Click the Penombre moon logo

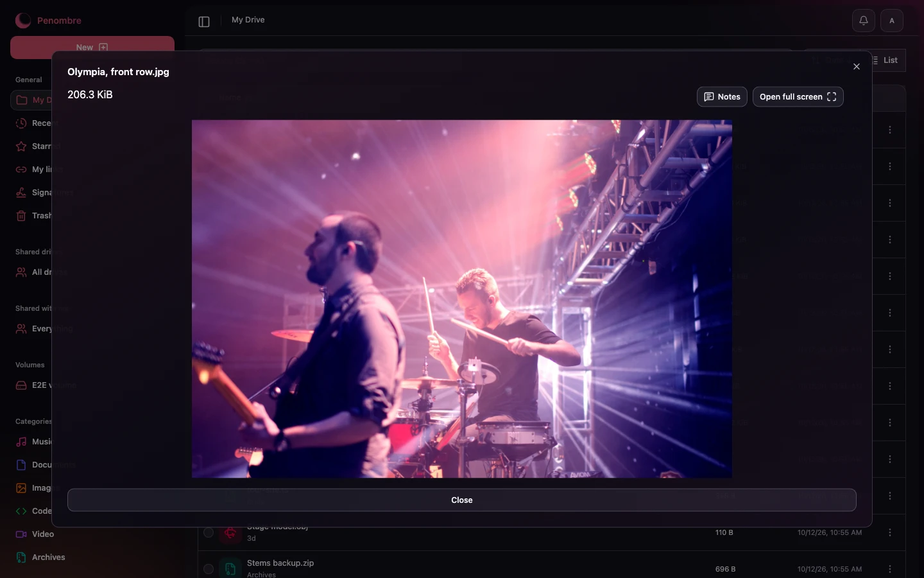point(23,21)
